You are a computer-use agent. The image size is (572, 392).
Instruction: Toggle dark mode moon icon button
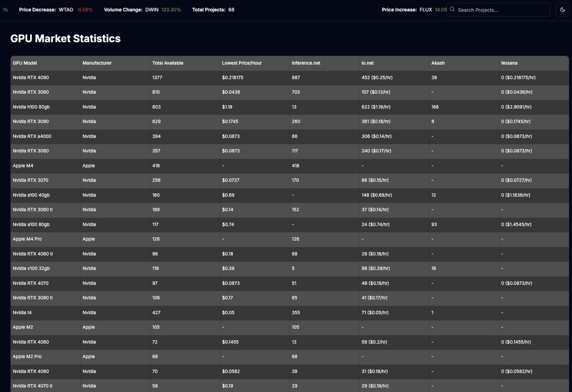(562, 10)
